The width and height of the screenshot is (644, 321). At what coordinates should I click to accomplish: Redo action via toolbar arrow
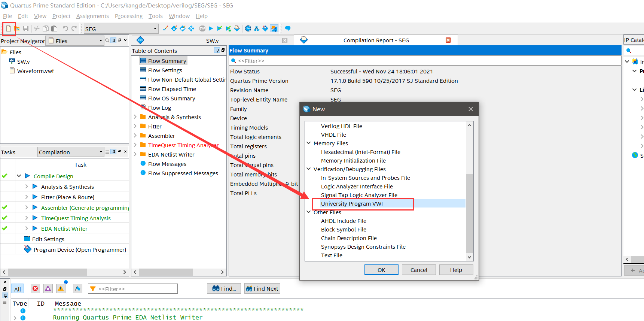click(74, 28)
